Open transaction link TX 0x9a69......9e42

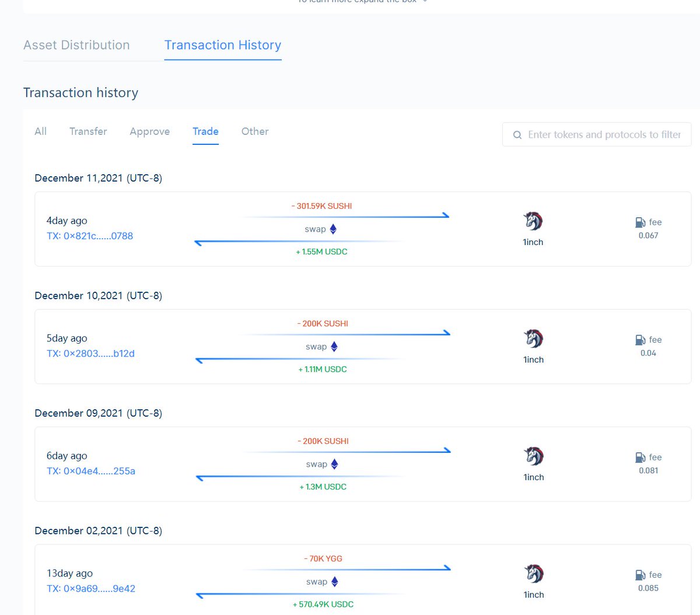tap(91, 588)
